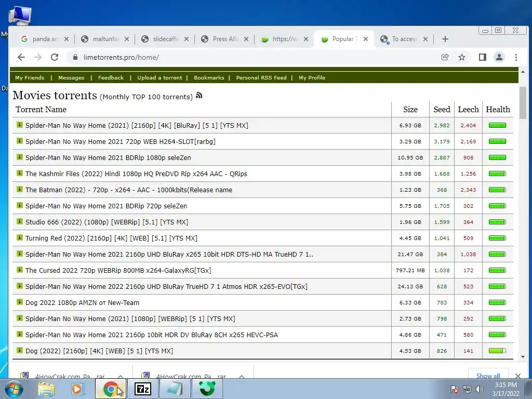The image size is (532, 399).
Task: Open Upload a torrent link
Action: (x=159, y=78)
